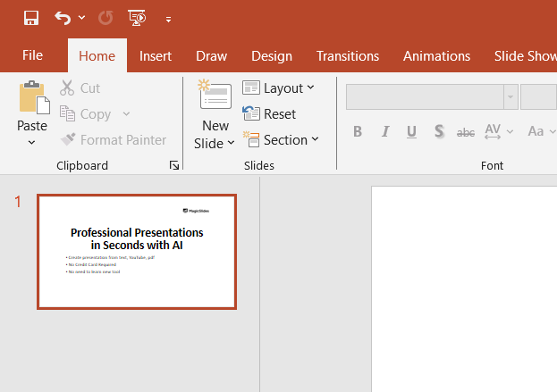Open the File menu
The height and width of the screenshot is (392, 557).
[x=32, y=55]
